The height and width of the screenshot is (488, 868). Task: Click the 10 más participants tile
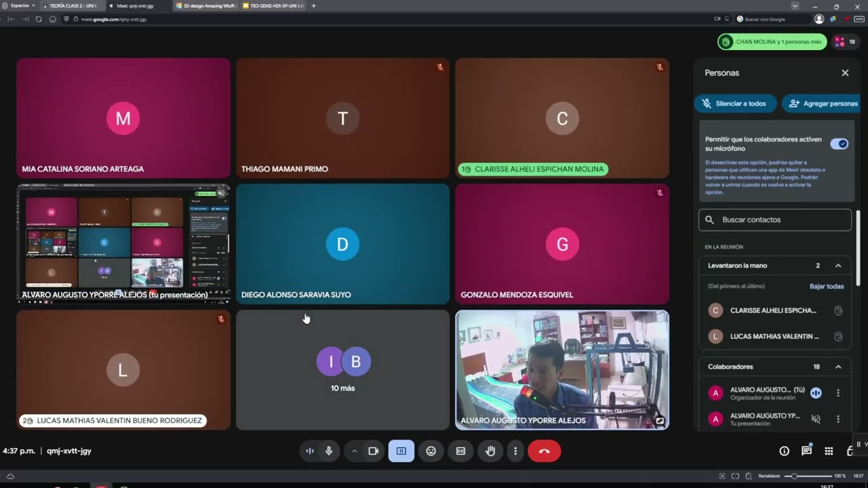point(342,370)
